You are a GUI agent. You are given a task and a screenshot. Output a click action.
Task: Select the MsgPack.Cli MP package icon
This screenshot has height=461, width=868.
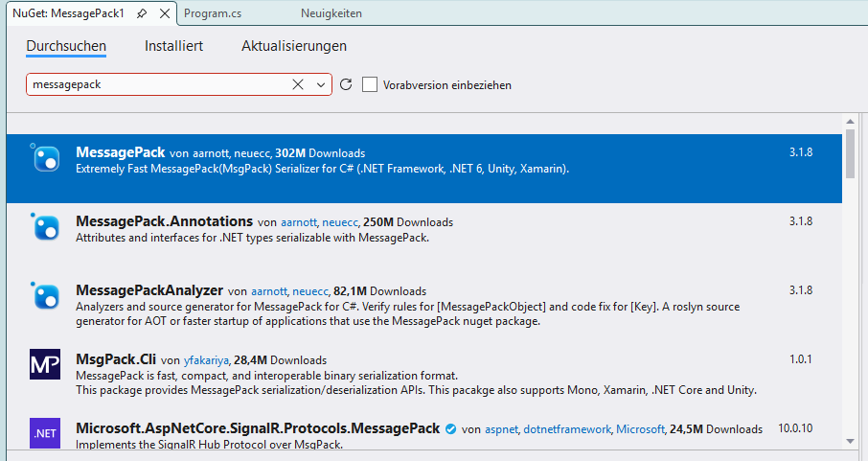45,364
